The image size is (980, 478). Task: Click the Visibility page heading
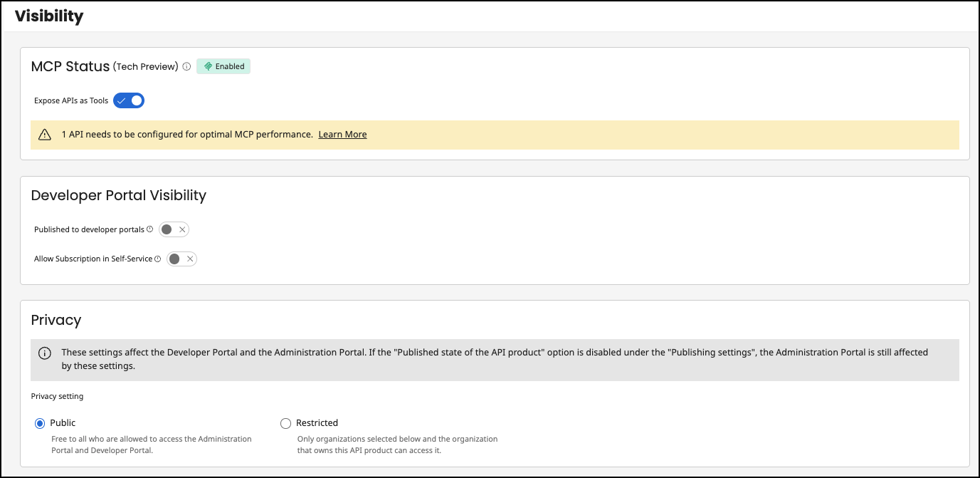[49, 16]
